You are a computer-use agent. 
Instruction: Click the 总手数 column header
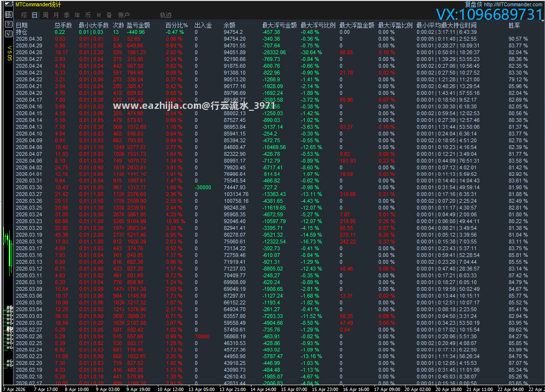(63, 25)
